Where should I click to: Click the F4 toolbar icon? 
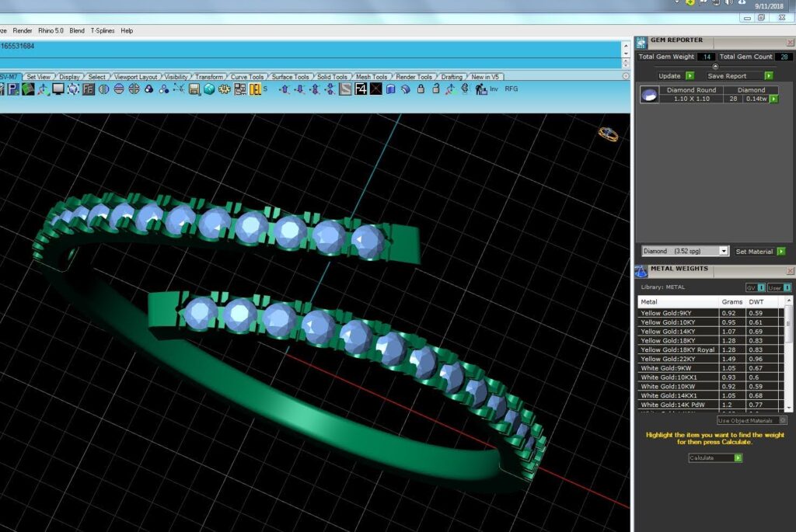click(x=361, y=89)
